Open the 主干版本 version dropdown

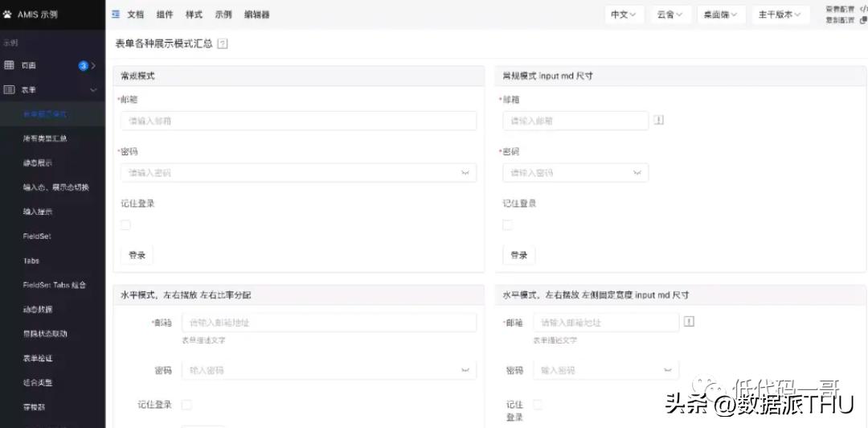tap(780, 14)
